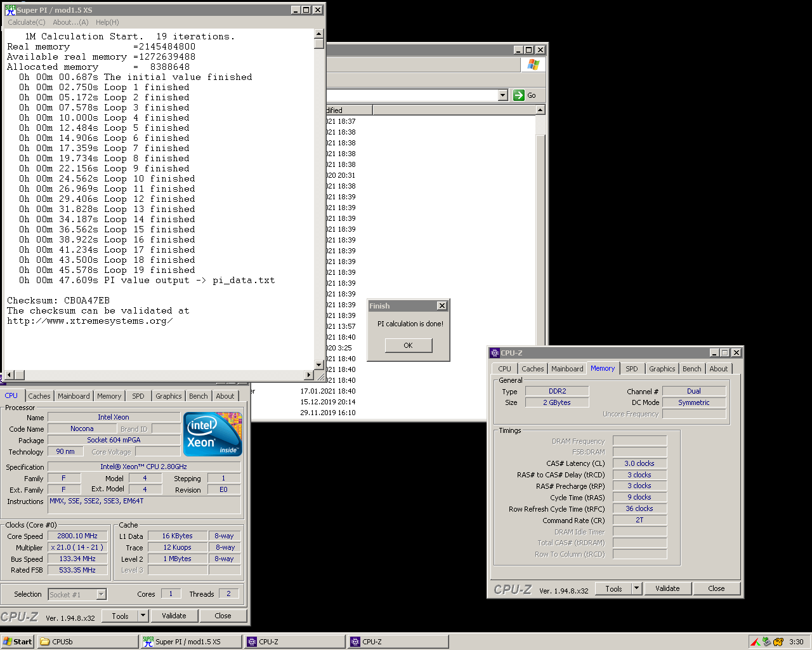Click the Safely Remove Hardware tray icon
The width and height of the screenshot is (812, 650).
click(767, 642)
